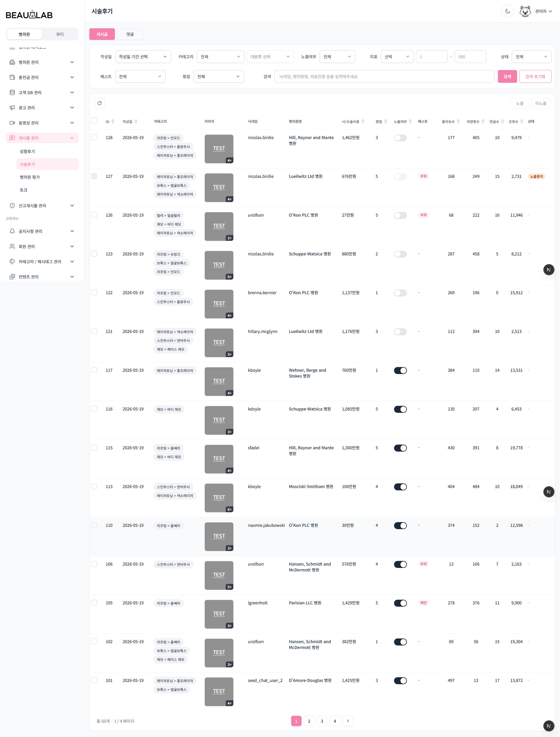The height and width of the screenshot is (737, 560).
Task: Click 검색 초기화 reset button
Action: pos(535,76)
